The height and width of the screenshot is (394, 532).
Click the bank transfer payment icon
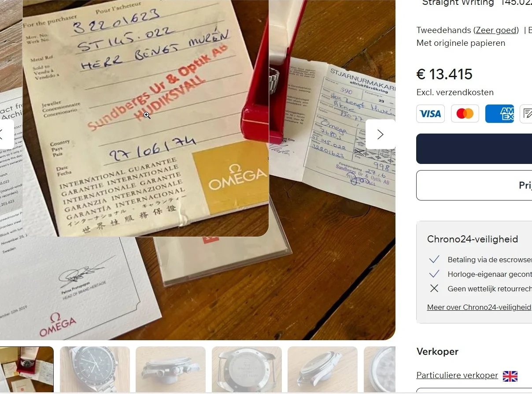pyautogui.click(x=526, y=114)
